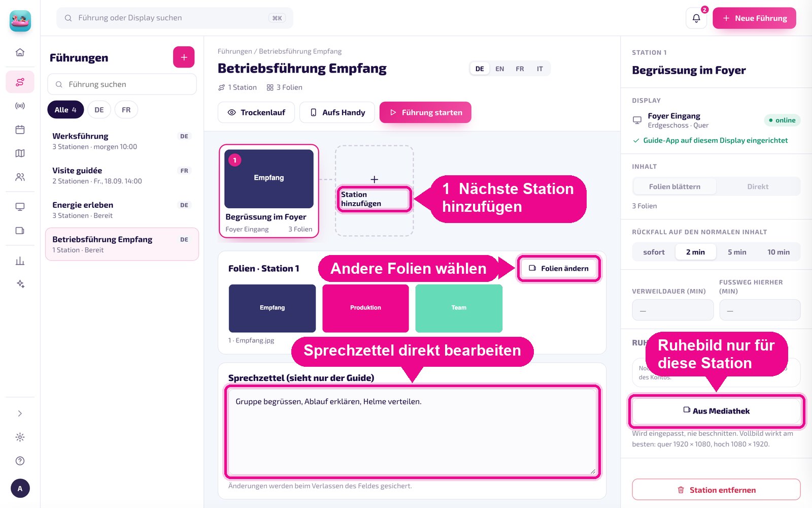This screenshot has width=812, height=508.
Task: Open the users icon in sidebar
Action: pos(20,177)
